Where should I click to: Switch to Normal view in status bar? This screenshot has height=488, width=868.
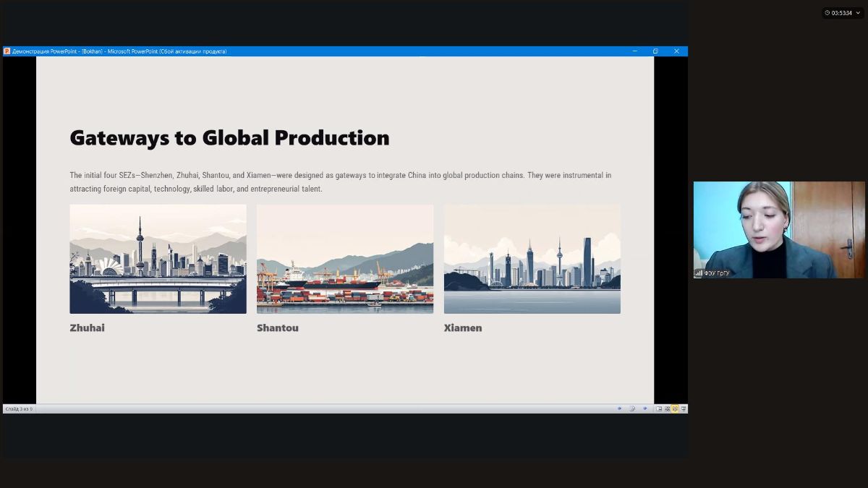pyautogui.click(x=659, y=408)
